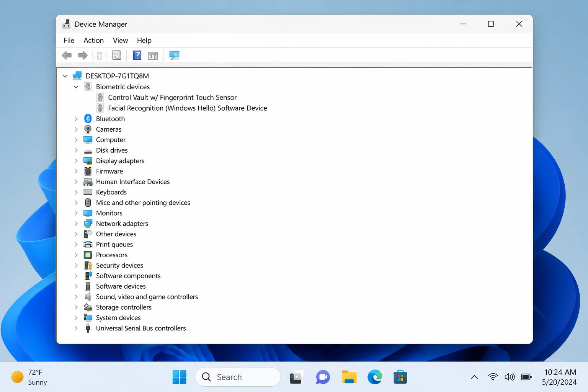Open the Help menu

(144, 40)
